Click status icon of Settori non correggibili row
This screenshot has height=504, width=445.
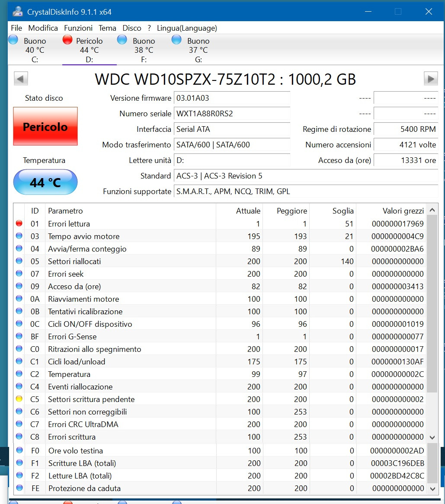click(19, 411)
